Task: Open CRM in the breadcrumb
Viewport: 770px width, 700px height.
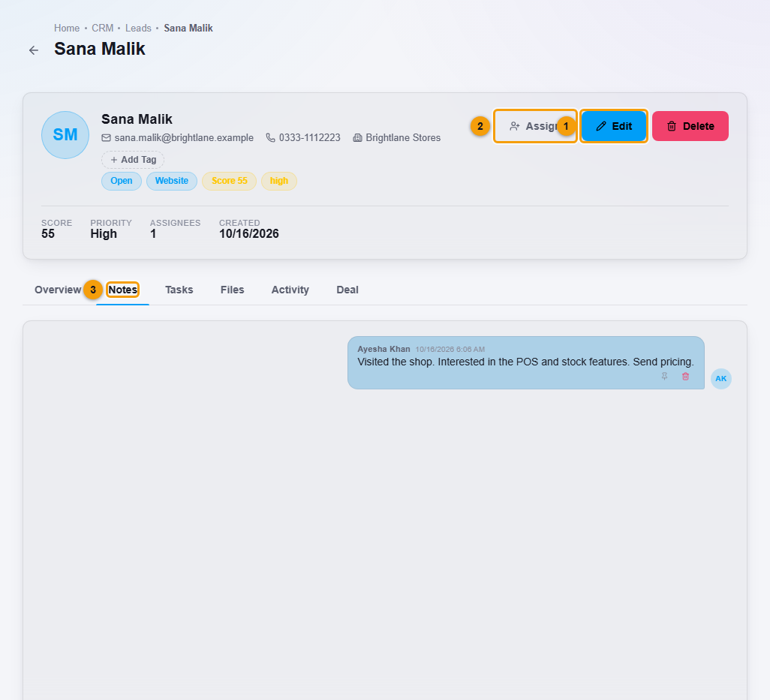Action: point(102,28)
